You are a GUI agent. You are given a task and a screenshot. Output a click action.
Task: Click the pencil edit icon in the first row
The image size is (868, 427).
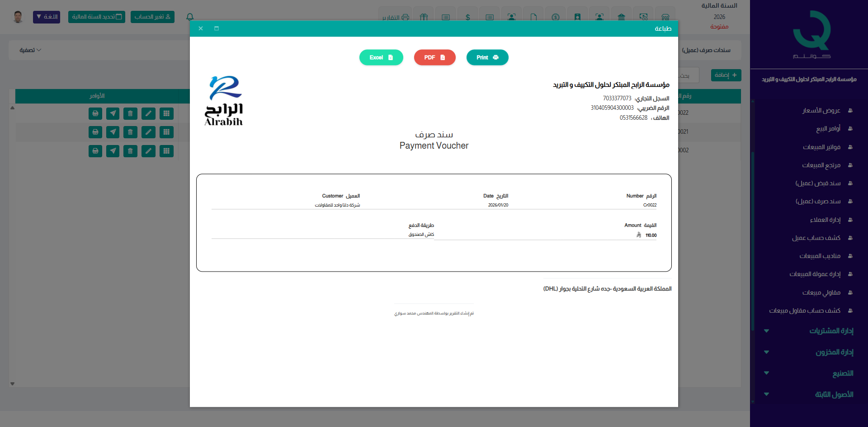[148, 113]
